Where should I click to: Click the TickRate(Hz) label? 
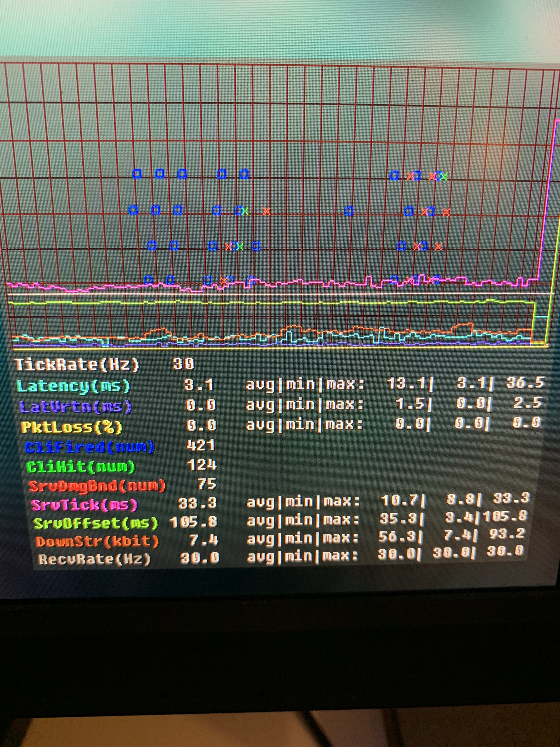(77, 365)
